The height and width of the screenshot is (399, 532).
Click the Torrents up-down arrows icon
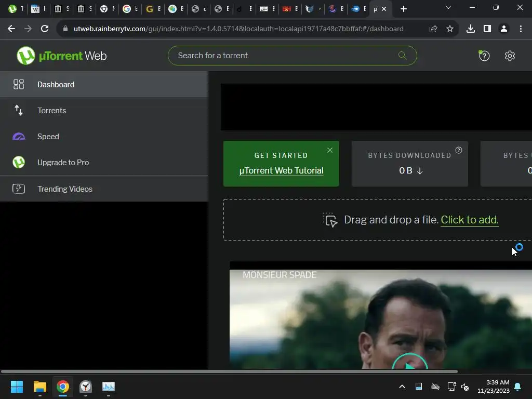coord(19,110)
